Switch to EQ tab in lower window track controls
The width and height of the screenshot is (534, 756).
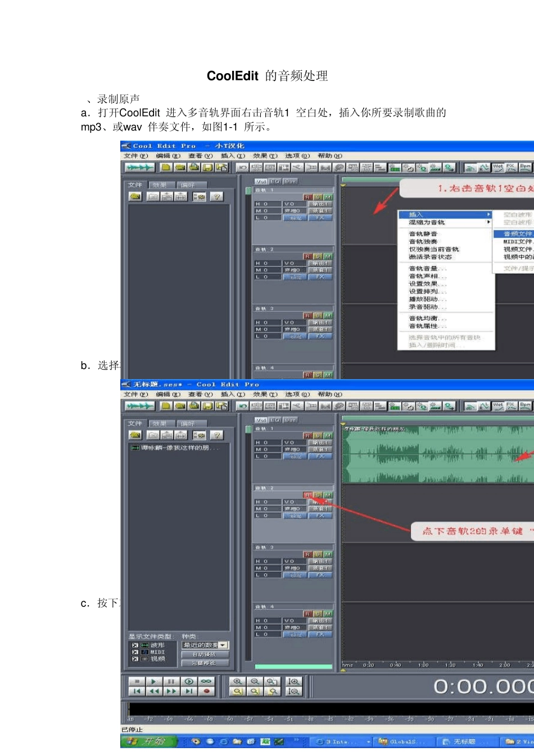[275, 420]
